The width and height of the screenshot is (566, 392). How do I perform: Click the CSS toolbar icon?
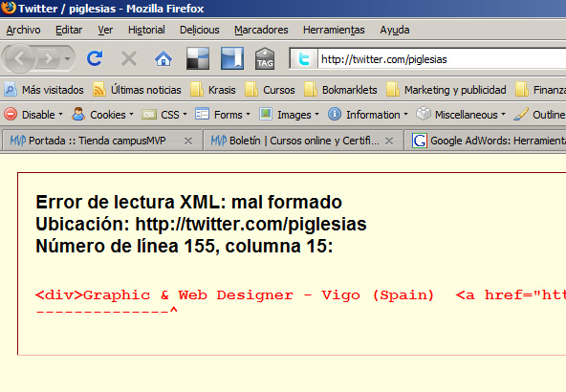coord(149,115)
